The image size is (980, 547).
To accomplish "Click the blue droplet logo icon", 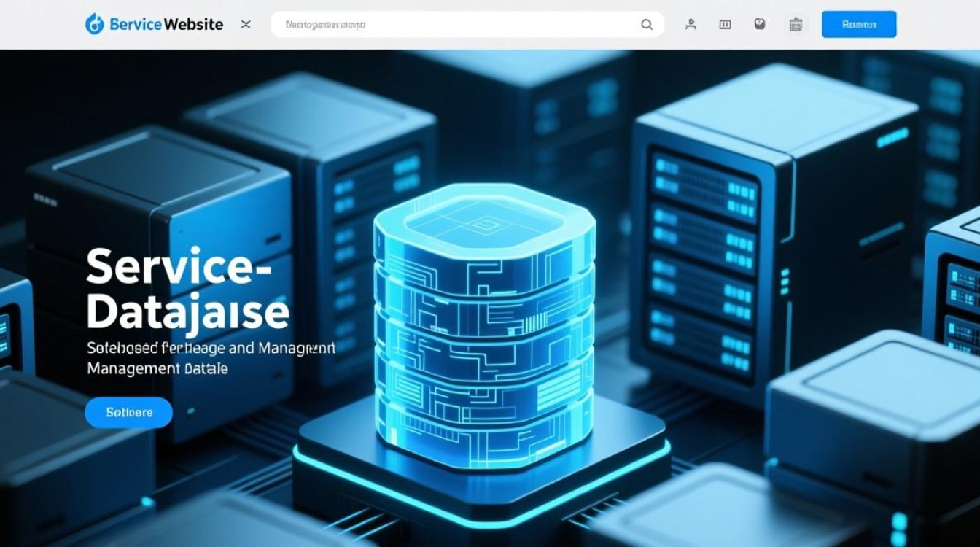I will (x=95, y=24).
